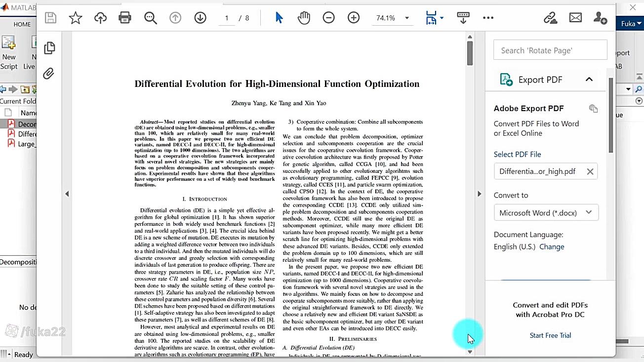Print the document
The width and height of the screenshot is (644, 362).
click(x=125, y=18)
